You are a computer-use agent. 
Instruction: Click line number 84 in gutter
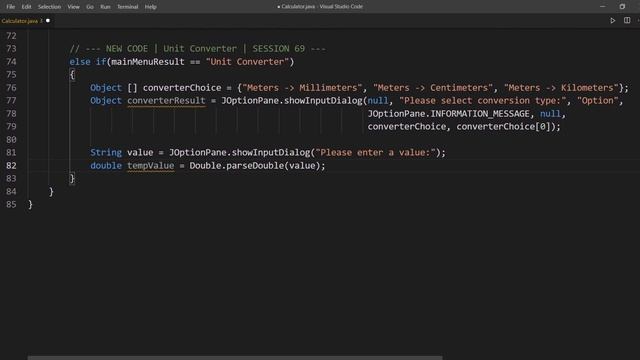[x=11, y=191]
